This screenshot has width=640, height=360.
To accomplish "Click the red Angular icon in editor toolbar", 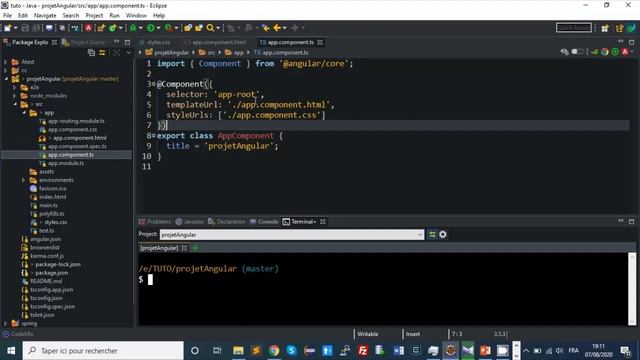I will [x=624, y=52].
